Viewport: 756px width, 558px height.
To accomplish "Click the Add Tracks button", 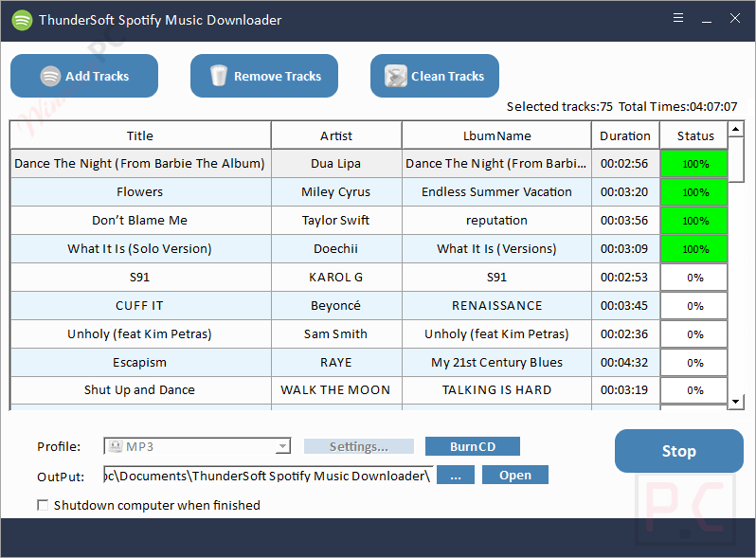I will click(84, 76).
